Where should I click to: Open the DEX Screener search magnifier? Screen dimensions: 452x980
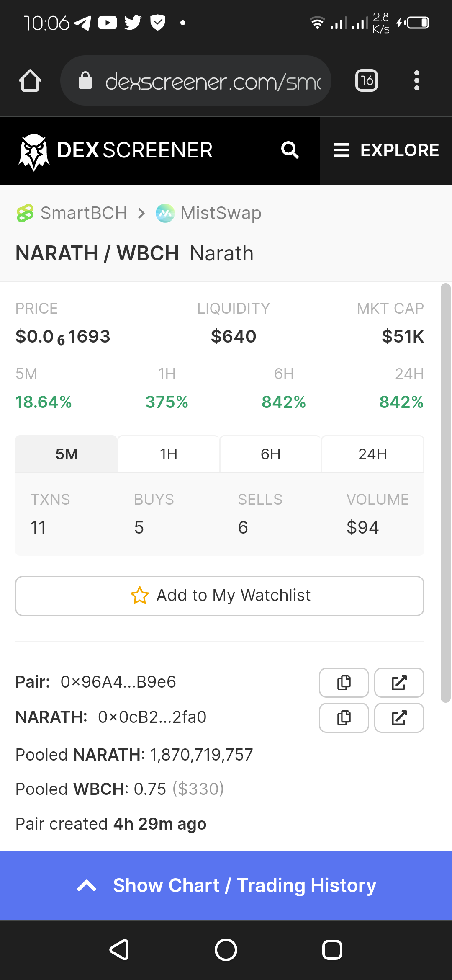click(290, 150)
